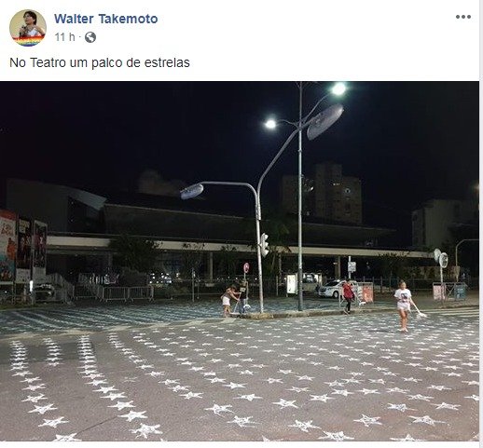Visit Walter Takemoto's profile via name link
Screen dimensions: 483x448
click(106, 19)
